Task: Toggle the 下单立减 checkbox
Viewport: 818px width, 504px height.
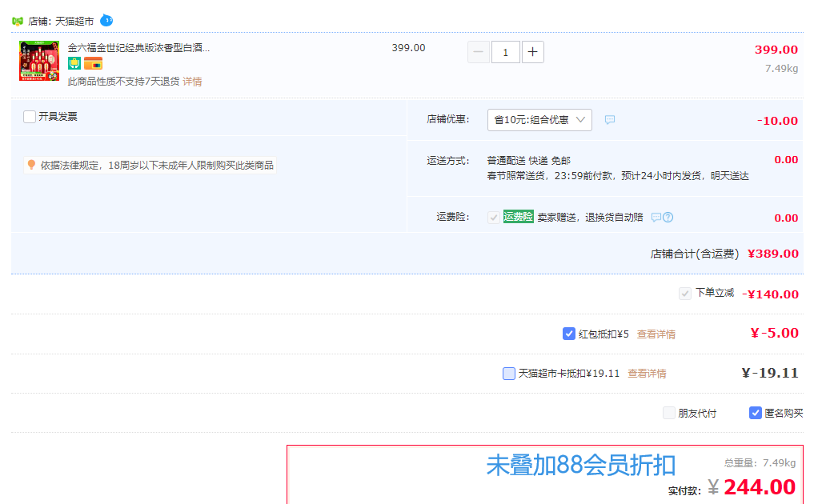Action: pos(685,294)
